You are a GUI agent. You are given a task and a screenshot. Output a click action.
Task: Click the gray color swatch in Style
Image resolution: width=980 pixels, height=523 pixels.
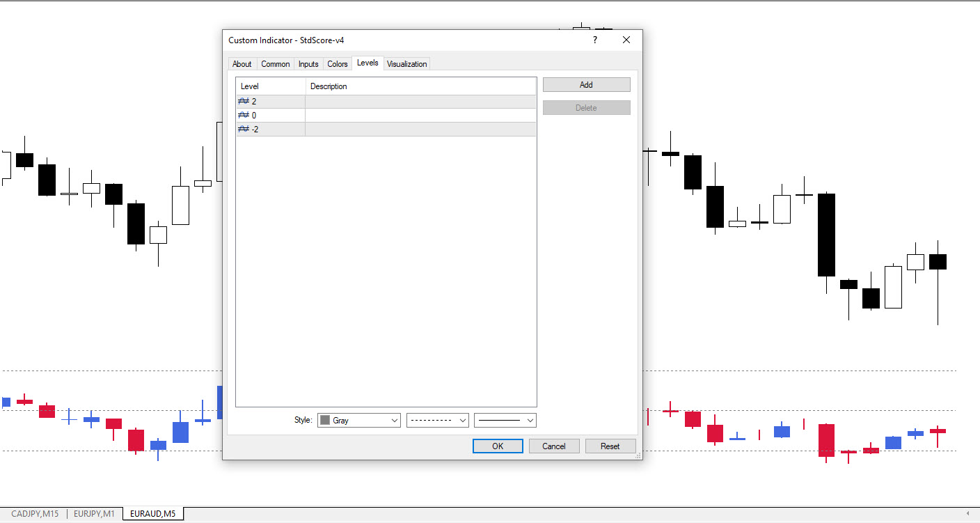coord(325,421)
